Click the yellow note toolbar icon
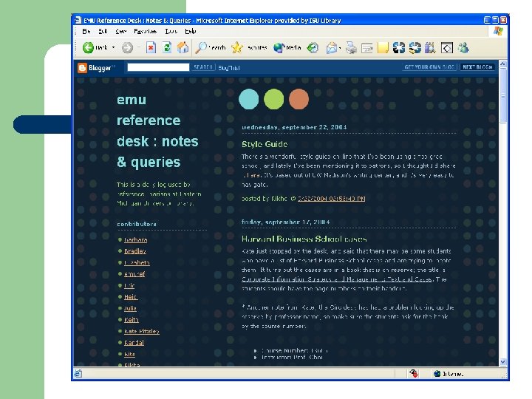532x399 pixels. (383, 48)
